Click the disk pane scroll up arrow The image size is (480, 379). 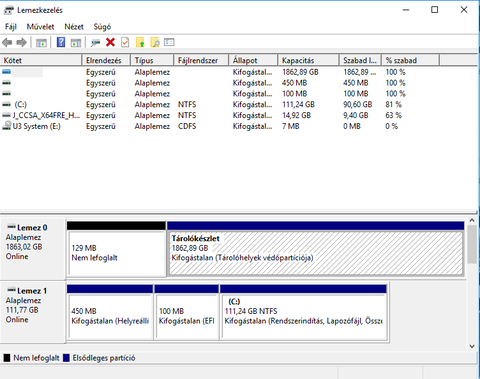[472, 220]
